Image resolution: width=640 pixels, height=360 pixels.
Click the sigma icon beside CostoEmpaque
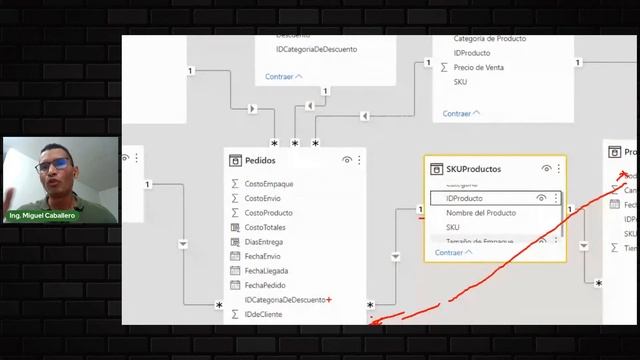coord(235,184)
